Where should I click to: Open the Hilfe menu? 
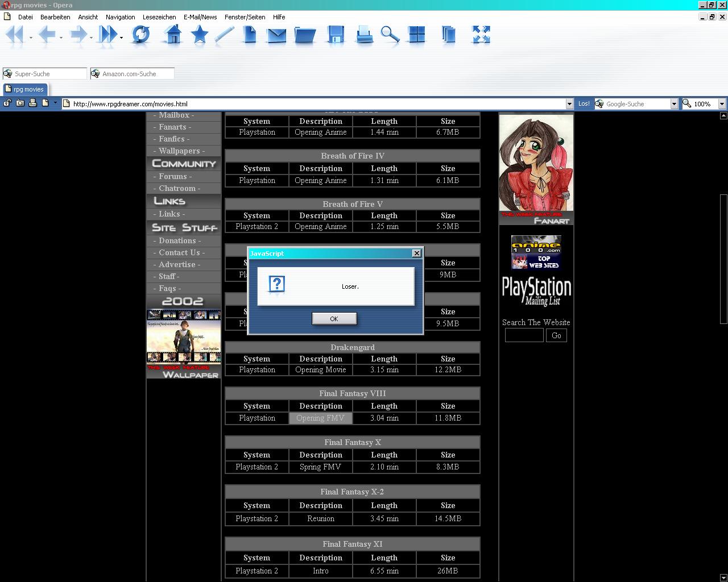point(279,17)
